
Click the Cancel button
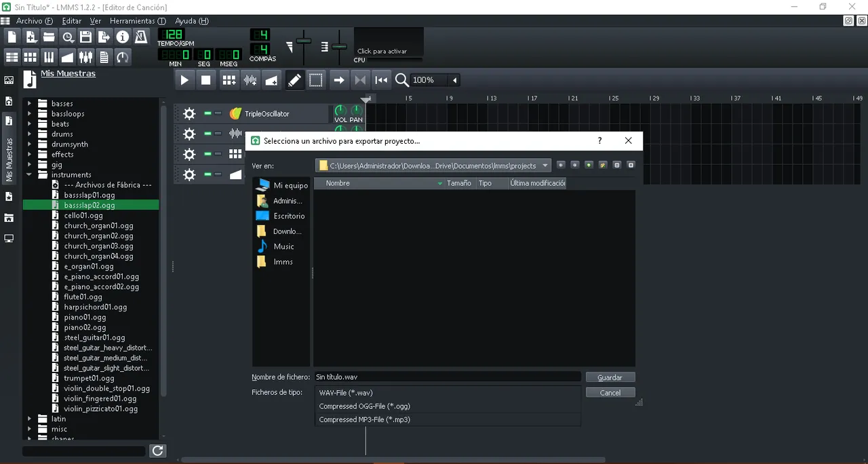click(610, 393)
